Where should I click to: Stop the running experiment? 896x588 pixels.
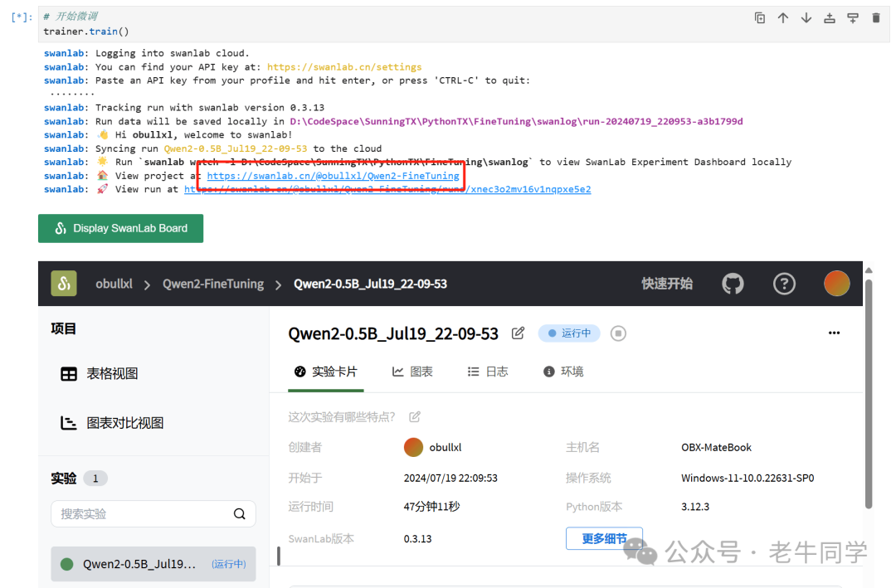tap(618, 333)
